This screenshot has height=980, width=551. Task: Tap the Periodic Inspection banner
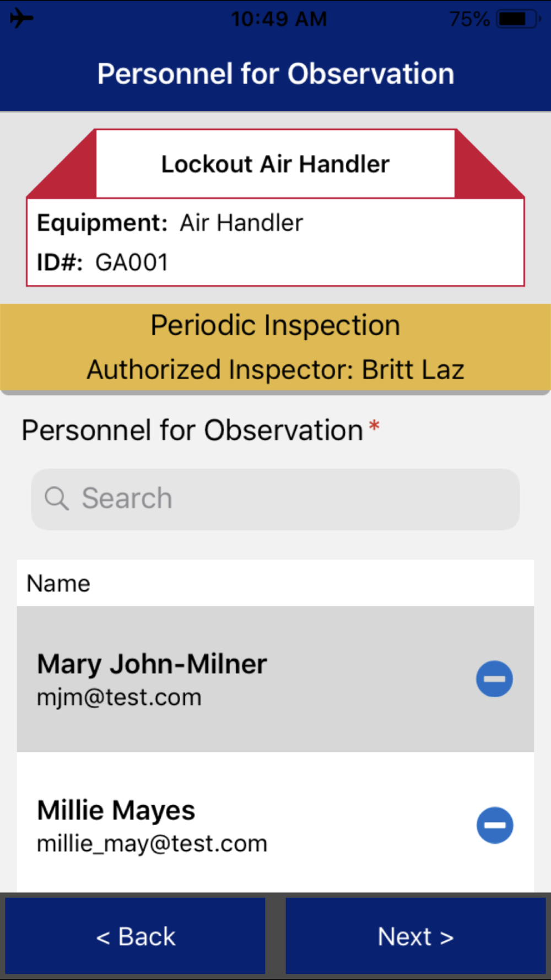click(x=275, y=325)
